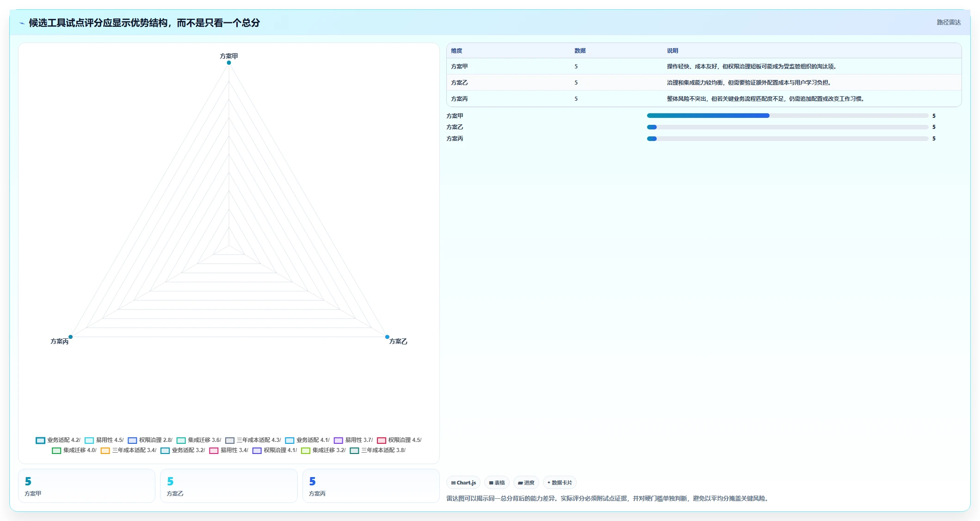Click the Chart.js tag chip
The height and width of the screenshot is (521, 980).
point(463,483)
